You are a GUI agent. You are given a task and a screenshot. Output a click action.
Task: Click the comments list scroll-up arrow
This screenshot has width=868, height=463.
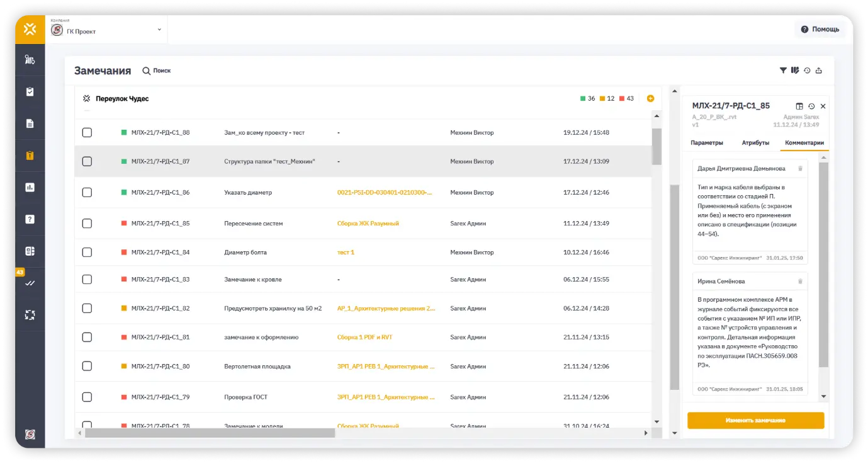pyautogui.click(x=824, y=157)
